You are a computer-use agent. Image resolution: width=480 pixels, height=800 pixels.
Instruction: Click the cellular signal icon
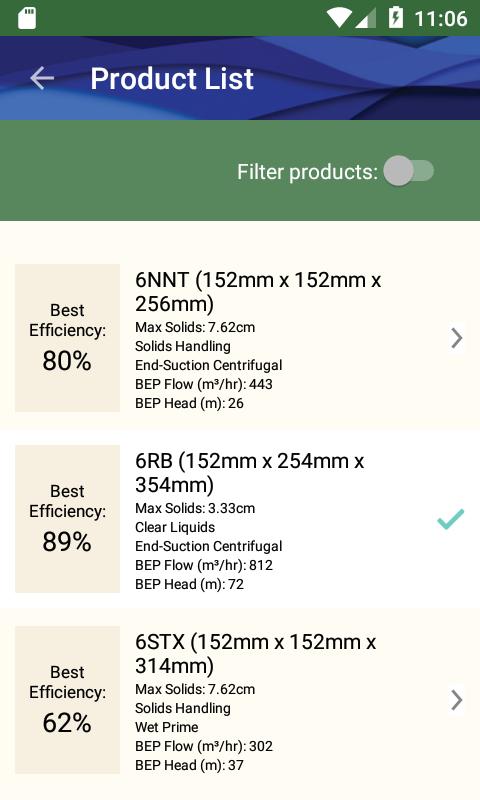pos(365,19)
